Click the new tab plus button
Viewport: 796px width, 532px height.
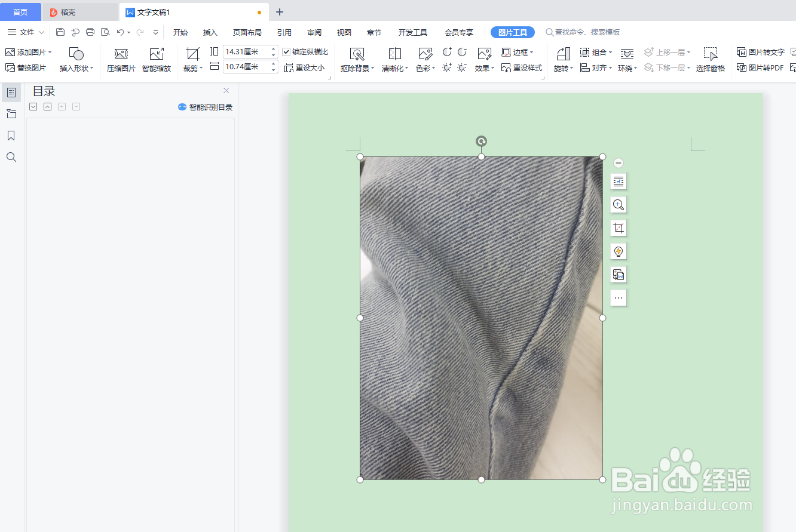tap(280, 12)
